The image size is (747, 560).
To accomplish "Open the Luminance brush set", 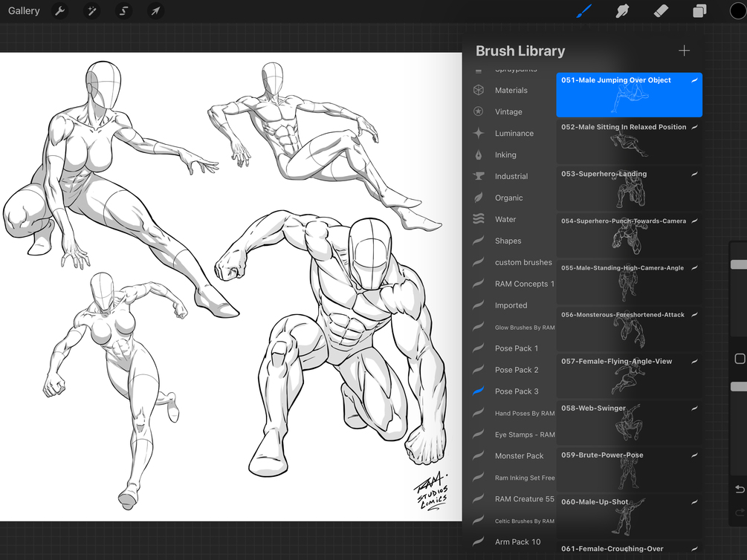I will click(x=514, y=134).
